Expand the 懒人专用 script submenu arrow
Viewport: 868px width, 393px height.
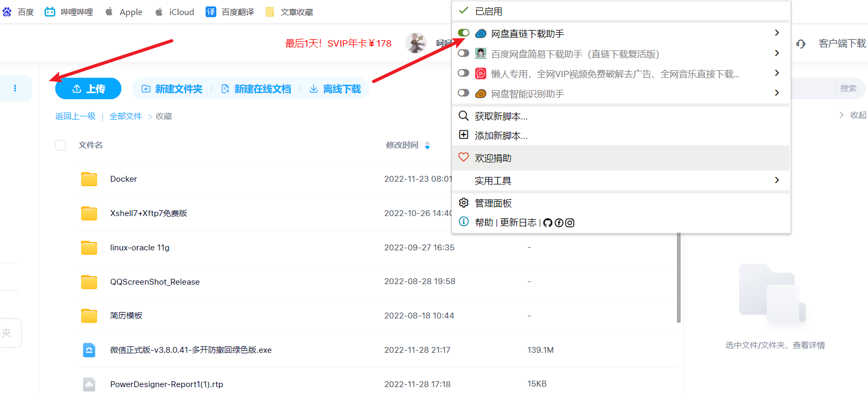point(777,73)
